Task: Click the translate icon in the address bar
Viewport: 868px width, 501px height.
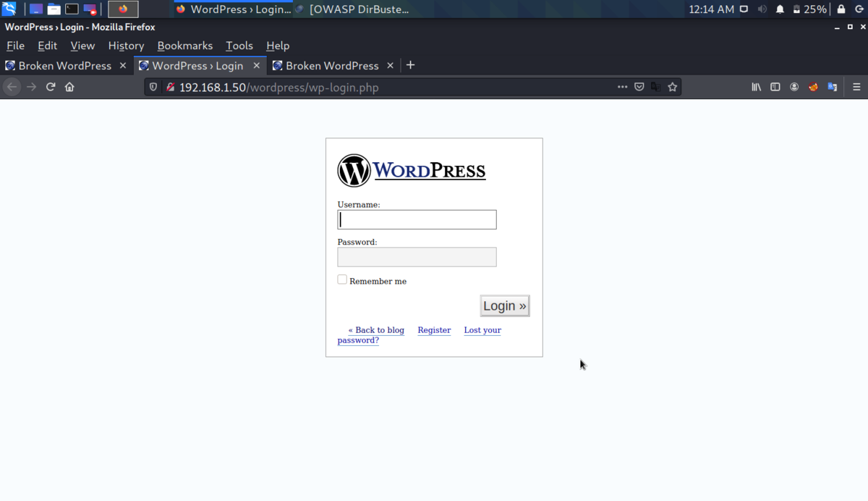Action: point(656,87)
